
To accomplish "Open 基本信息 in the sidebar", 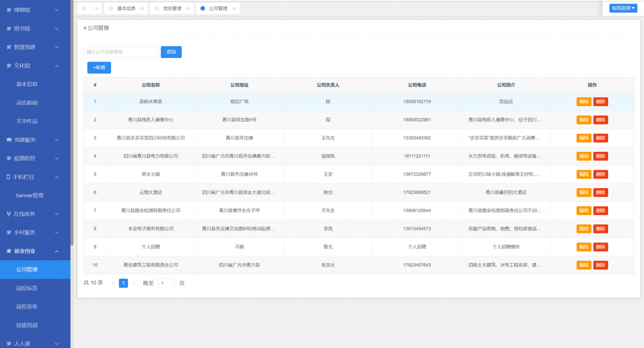I will pyautogui.click(x=27, y=84).
